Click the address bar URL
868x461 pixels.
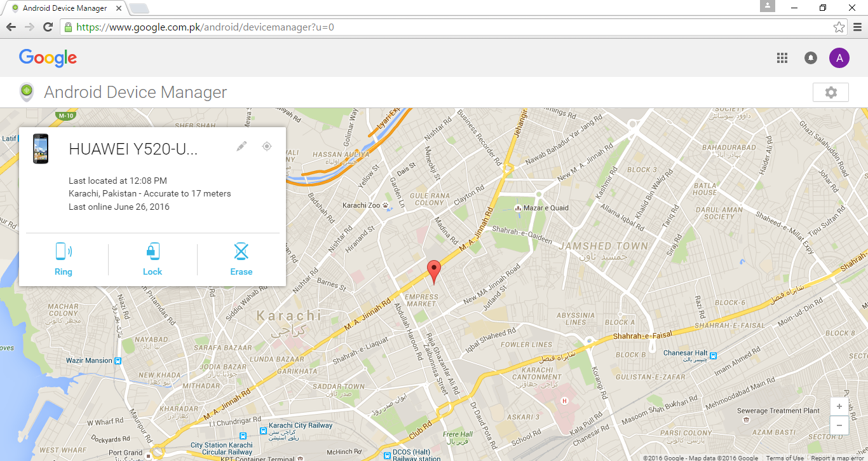pos(205,27)
